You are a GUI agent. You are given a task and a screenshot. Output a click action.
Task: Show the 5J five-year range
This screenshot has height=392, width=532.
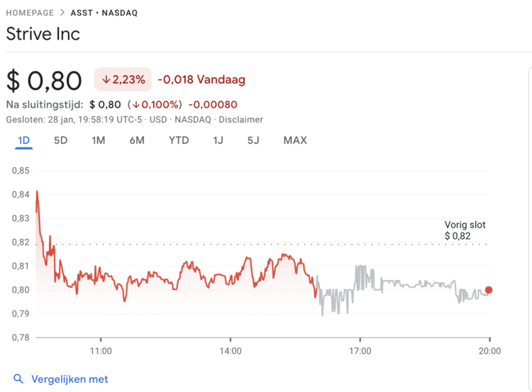click(253, 140)
